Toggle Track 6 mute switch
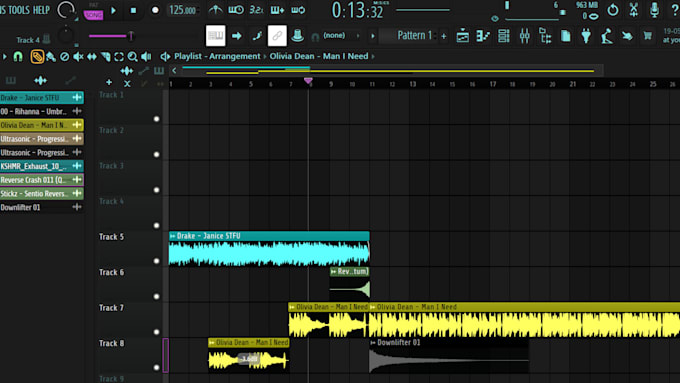This screenshot has height=383, width=680. pyautogui.click(x=157, y=297)
